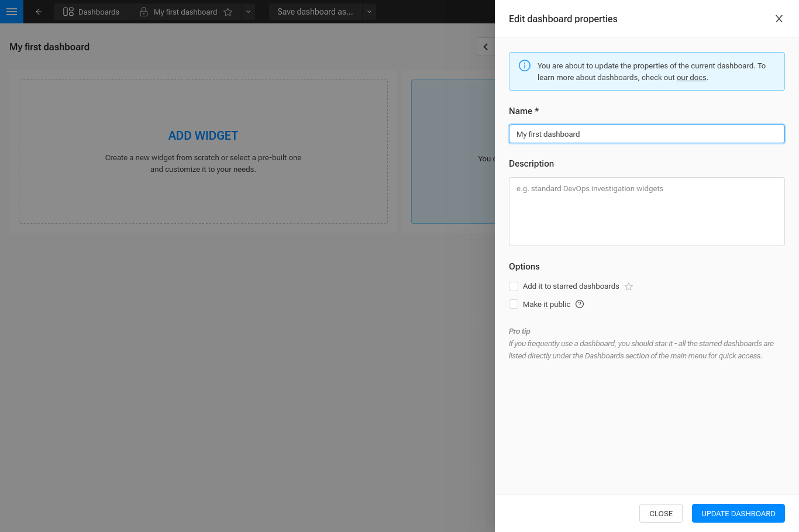Collapse the panel with the left chevron button
The height and width of the screenshot is (532, 799).
(x=485, y=46)
